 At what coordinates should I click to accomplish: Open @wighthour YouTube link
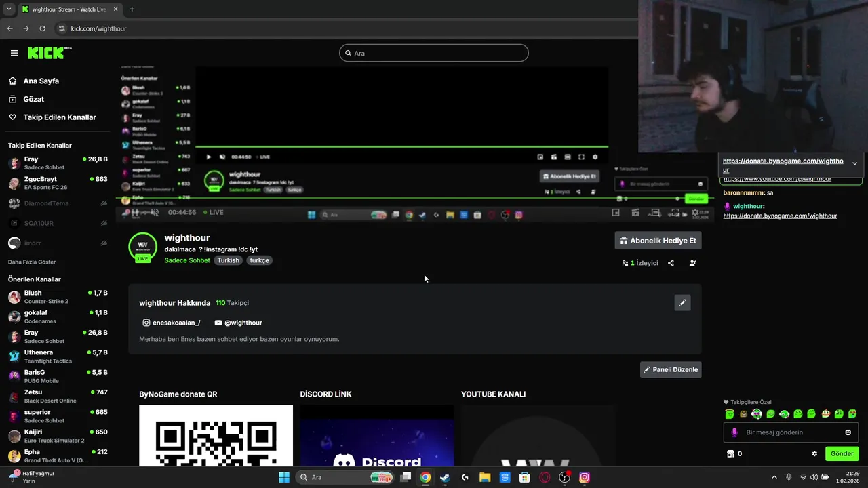tap(238, 323)
